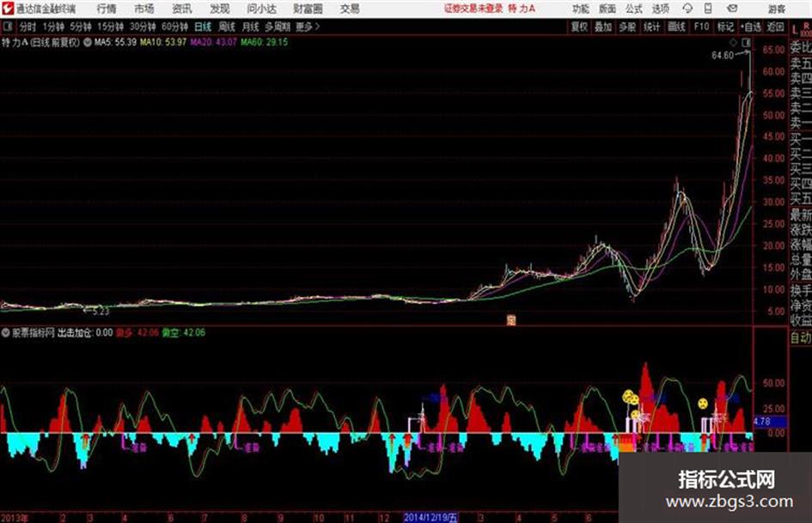Open the 发现 menu
This screenshot has height=523, width=812.
click(x=220, y=9)
